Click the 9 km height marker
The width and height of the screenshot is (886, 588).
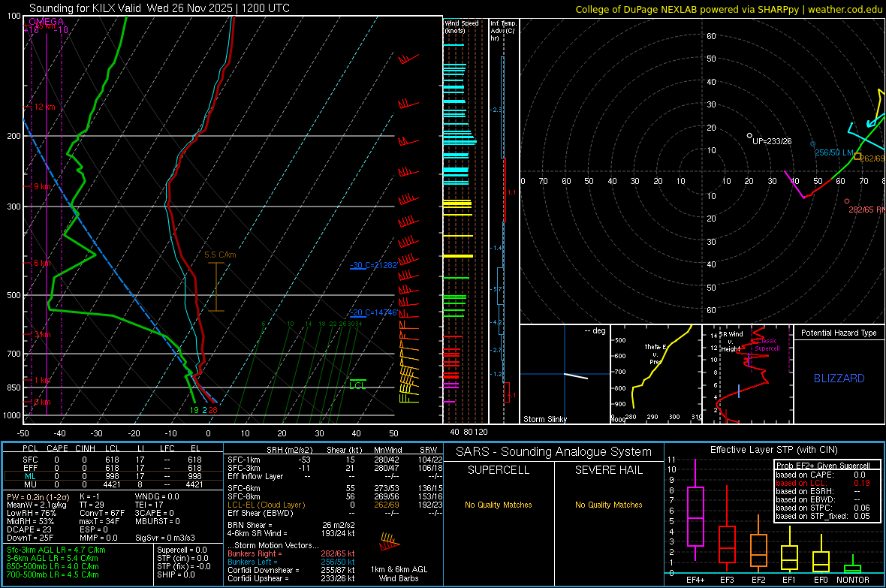pyautogui.click(x=42, y=186)
